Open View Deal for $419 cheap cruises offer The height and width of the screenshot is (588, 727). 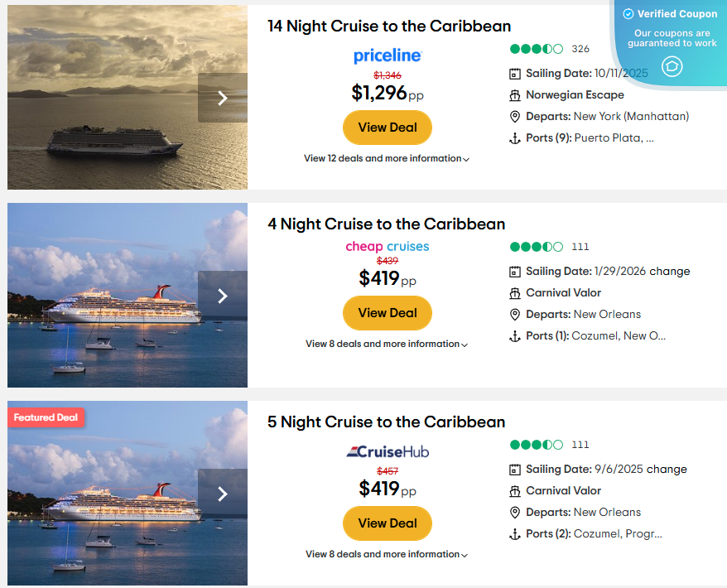click(388, 313)
